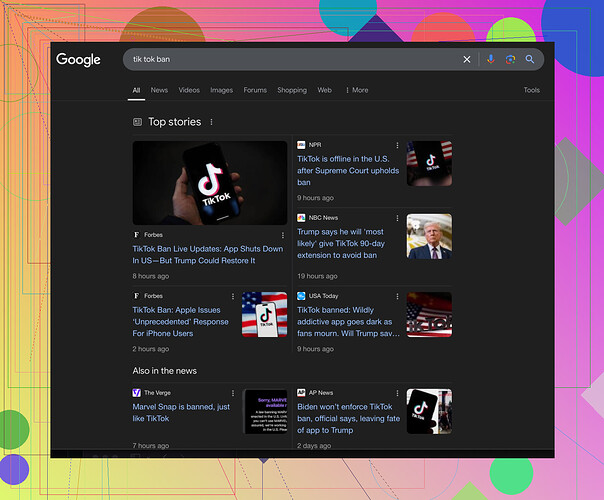Open options menu for The Verge story

coord(233,393)
